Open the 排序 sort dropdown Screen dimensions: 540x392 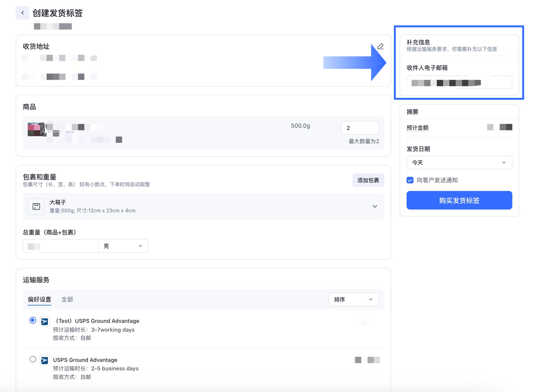[354, 299]
